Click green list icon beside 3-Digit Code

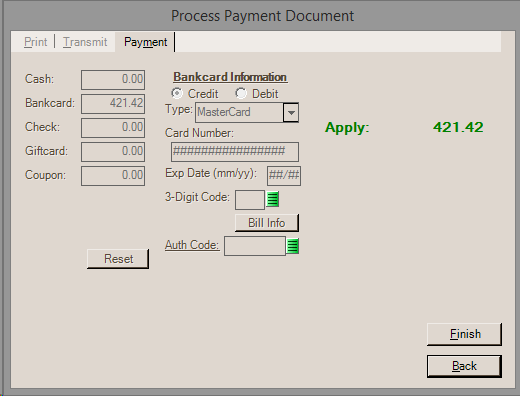pos(273,199)
